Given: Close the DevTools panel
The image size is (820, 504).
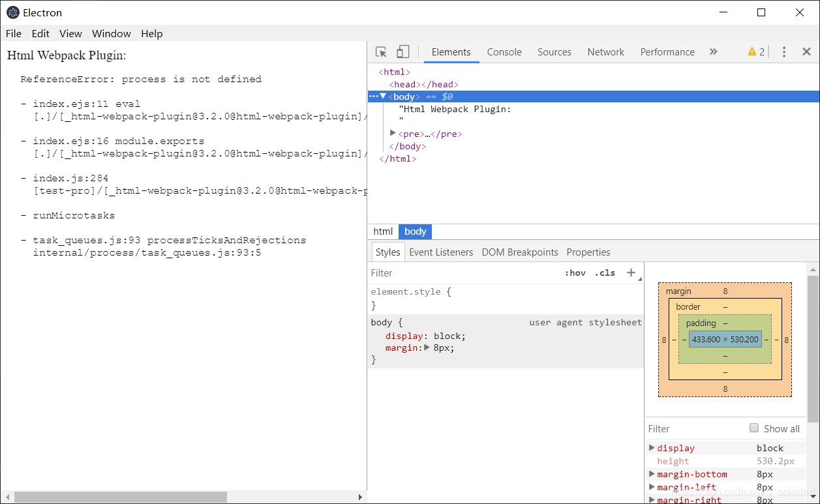Looking at the screenshot, I should pos(806,52).
